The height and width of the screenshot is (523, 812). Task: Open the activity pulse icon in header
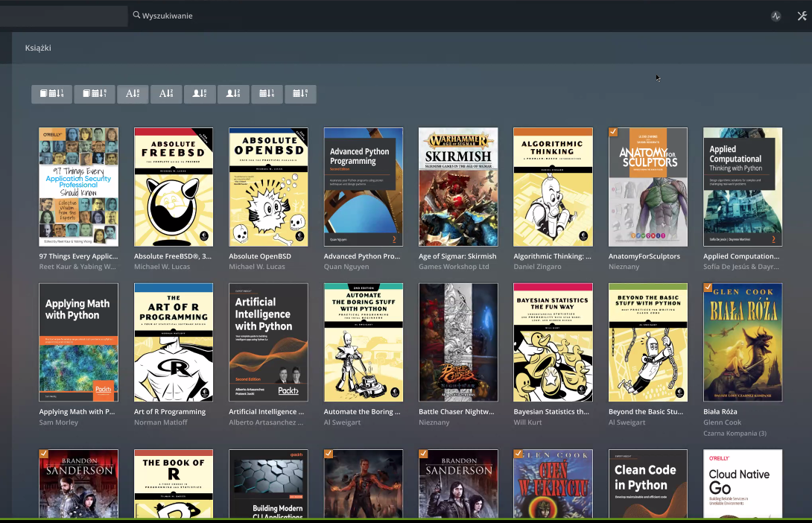click(775, 16)
